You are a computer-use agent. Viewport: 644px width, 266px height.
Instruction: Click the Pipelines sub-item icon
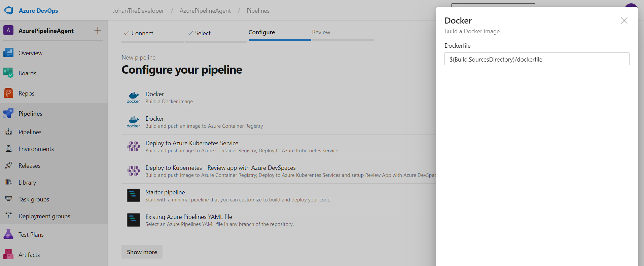(x=9, y=132)
